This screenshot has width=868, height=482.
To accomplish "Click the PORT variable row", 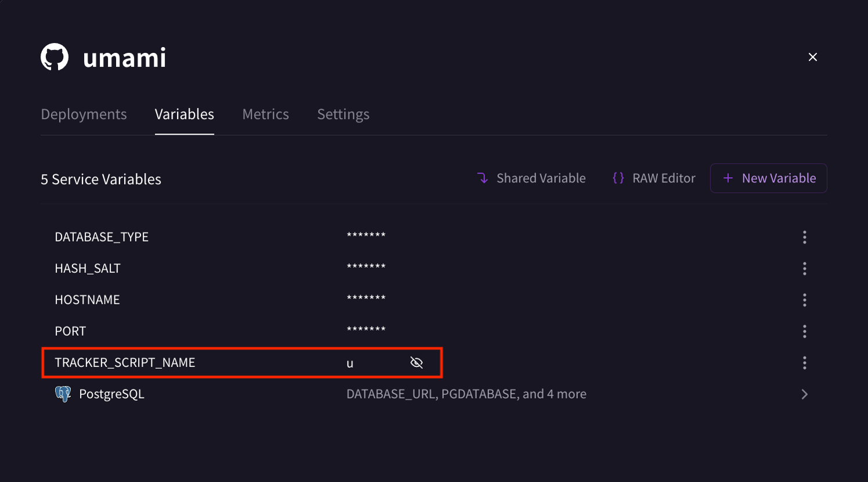I will 70,331.
